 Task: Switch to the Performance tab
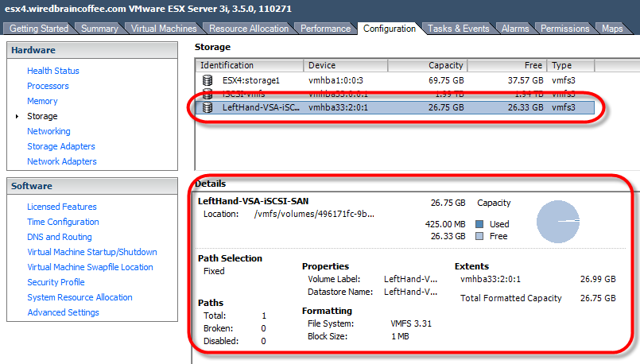tap(325, 29)
